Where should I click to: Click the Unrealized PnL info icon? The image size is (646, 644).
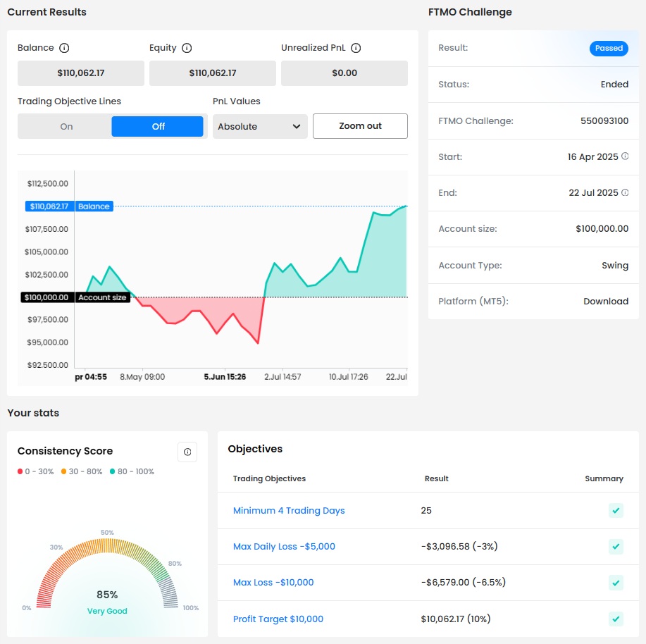point(356,48)
